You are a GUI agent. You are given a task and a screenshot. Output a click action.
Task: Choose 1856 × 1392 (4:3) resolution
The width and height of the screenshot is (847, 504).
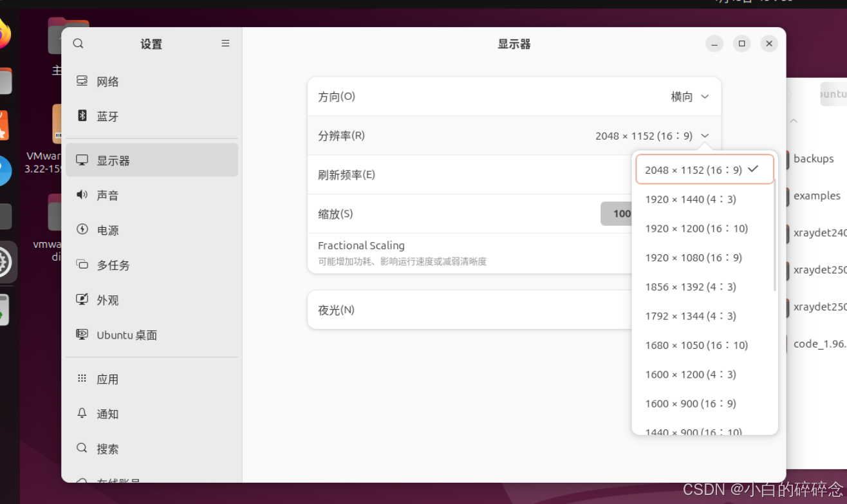(704, 287)
